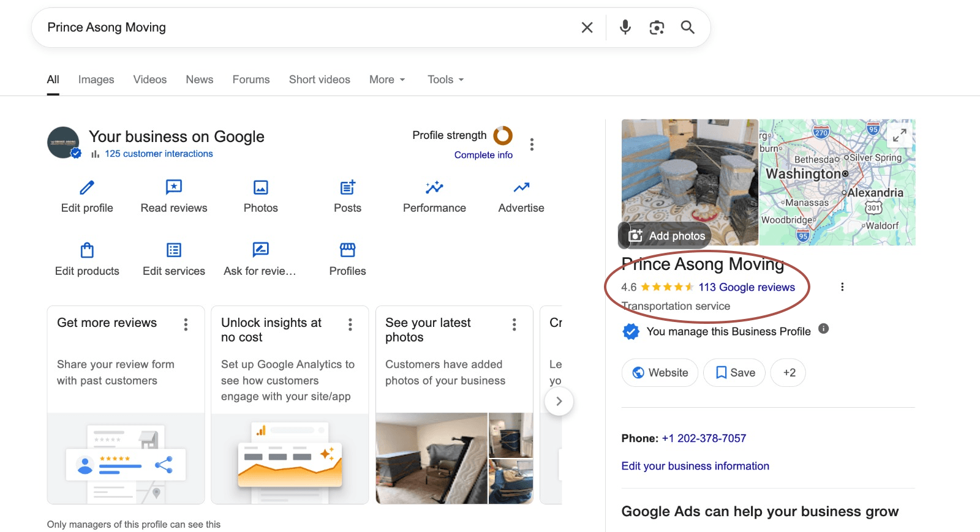Clear the search box text

tap(587, 28)
